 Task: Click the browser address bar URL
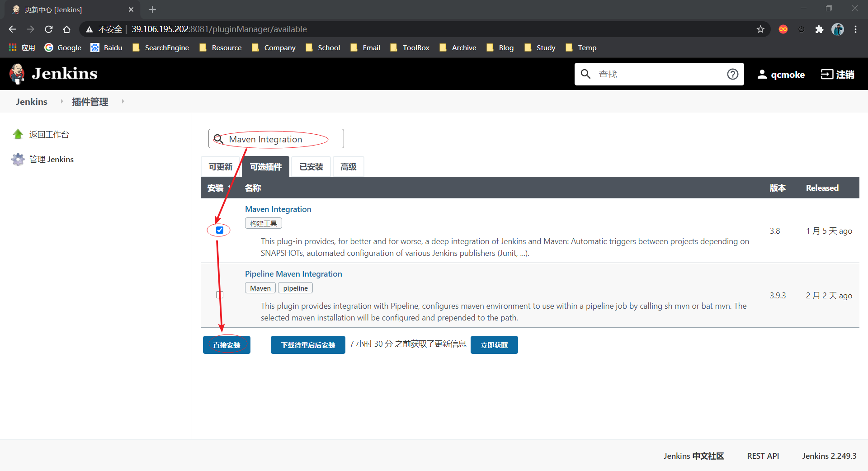pyautogui.click(x=219, y=29)
